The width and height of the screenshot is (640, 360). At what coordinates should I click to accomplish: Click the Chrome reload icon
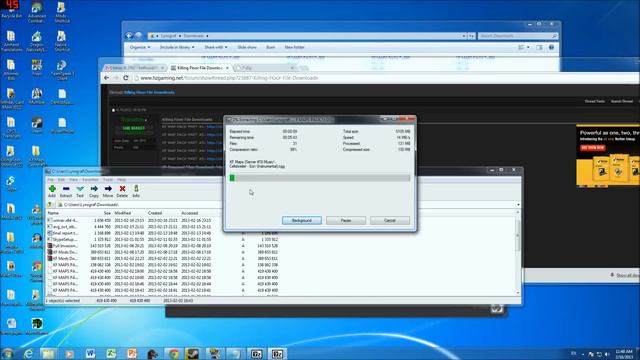pyautogui.click(x=126, y=78)
